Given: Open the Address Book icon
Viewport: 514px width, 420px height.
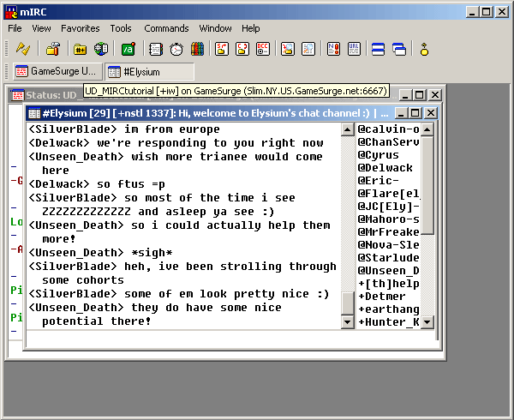Looking at the screenshot, I should pyautogui.click(x=156, y=49).
